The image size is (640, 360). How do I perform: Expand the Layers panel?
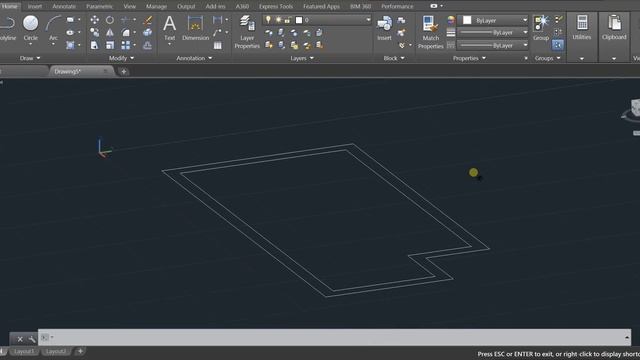(x=302, y=58)
